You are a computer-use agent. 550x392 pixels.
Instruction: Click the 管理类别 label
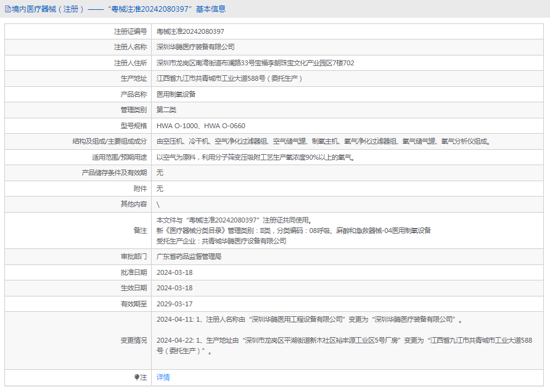point(134,110)
